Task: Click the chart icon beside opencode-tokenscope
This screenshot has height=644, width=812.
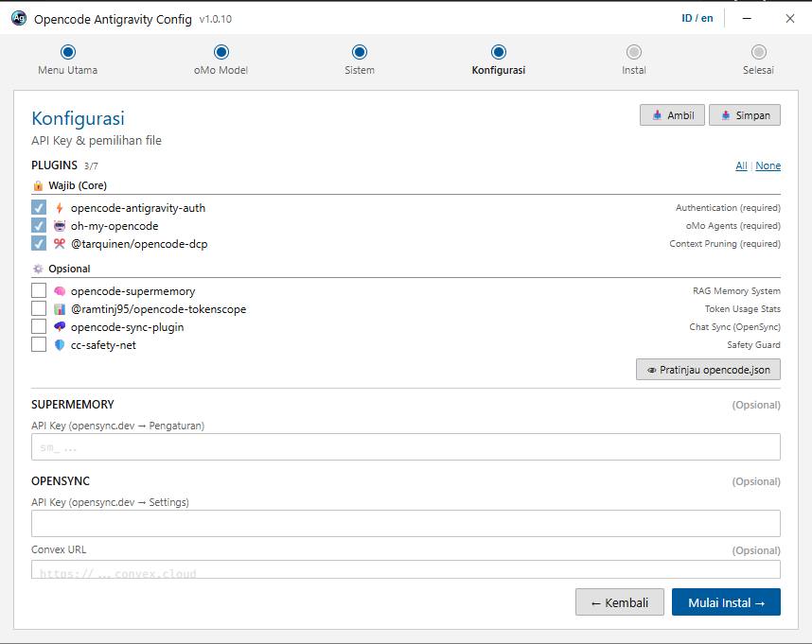Action: (60, 309)
